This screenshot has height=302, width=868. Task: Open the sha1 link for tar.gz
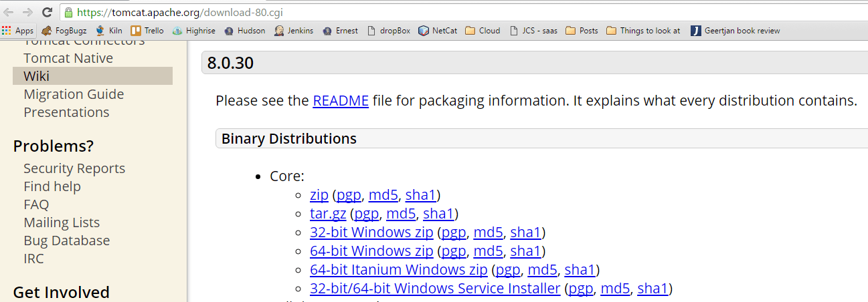[x=438, y=214]
